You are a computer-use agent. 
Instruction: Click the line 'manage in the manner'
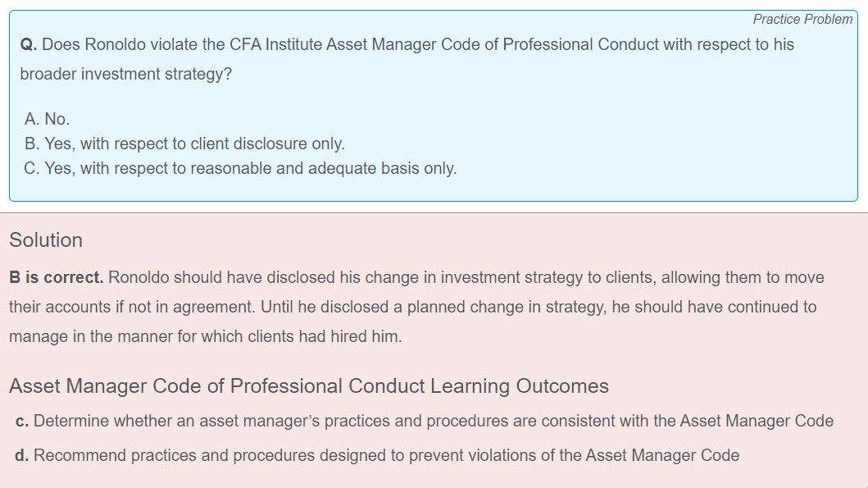(x=206, y=337)
